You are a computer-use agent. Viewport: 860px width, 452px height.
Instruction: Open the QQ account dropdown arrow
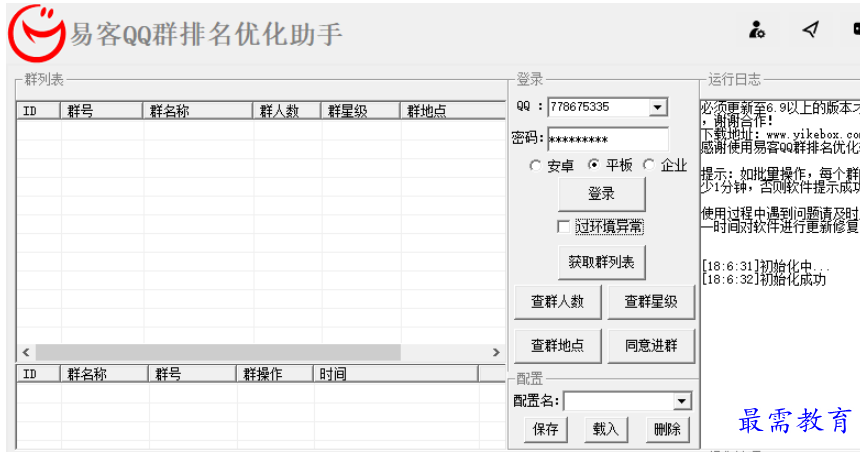pyautogui.click(x=658, y=107)
